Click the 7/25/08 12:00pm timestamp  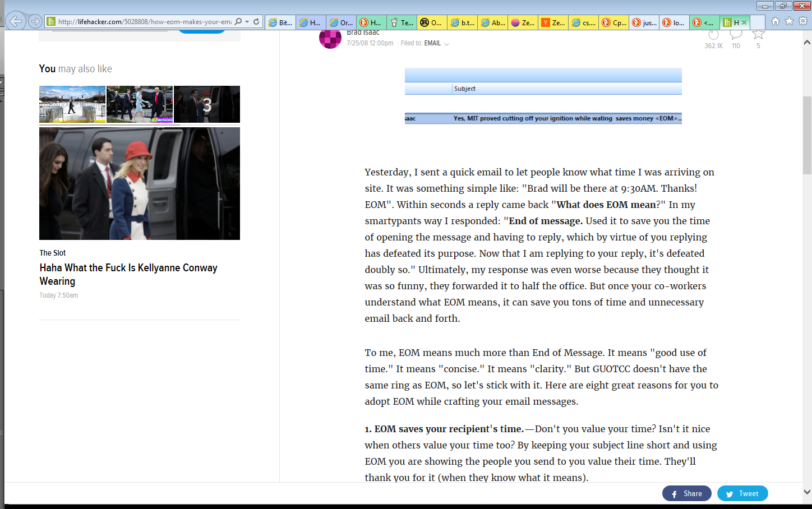(x=370, y=43)
